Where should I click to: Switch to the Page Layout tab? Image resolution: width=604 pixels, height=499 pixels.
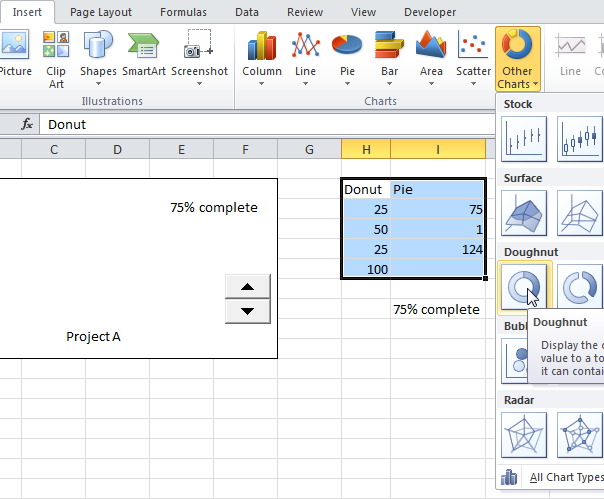(x=99, y=12)
